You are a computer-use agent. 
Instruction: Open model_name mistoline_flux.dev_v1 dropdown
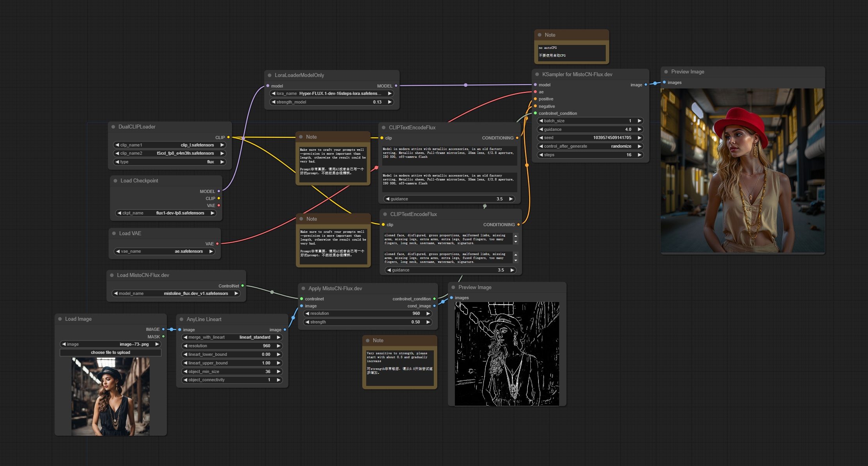(x=176, y=293)
